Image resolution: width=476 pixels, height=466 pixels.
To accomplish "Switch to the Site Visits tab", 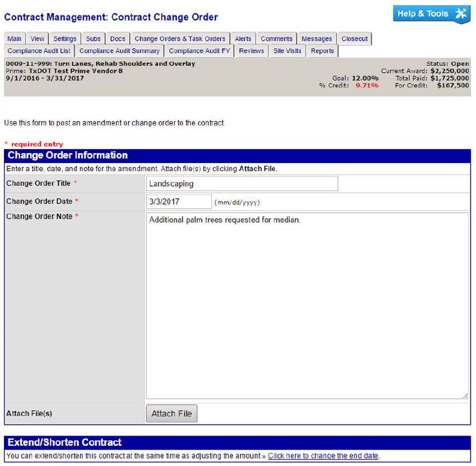I will (x=287, y=51).
